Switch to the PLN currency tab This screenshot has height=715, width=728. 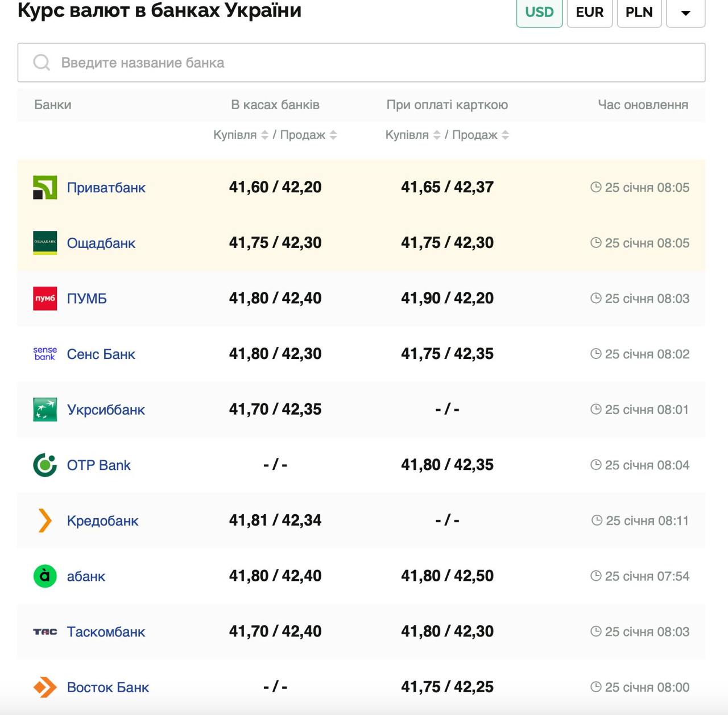click(639, 13)
